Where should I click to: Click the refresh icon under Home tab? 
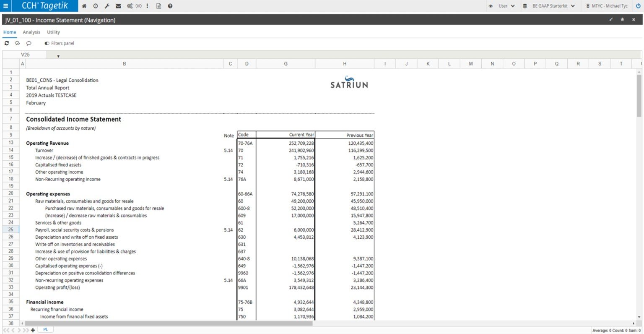(x=7, y=43)
